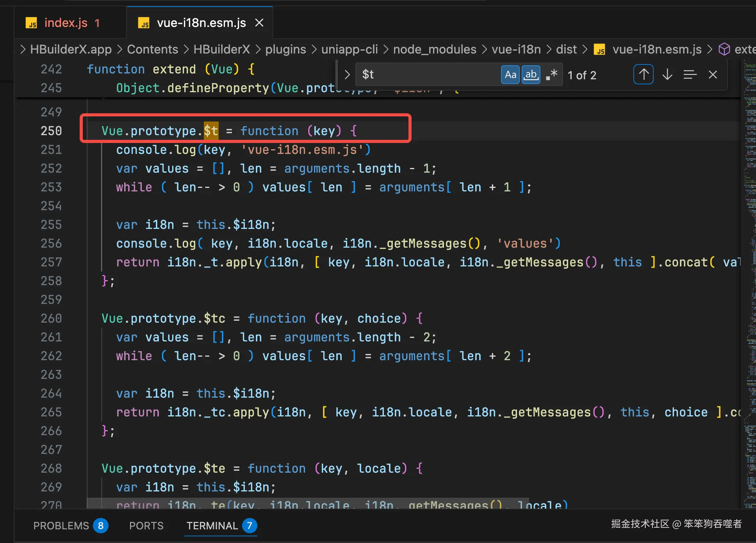756x543 pixels.
Task: Go to previous match arrow in find
Action: pyautogui.click(x=643, y=75)
